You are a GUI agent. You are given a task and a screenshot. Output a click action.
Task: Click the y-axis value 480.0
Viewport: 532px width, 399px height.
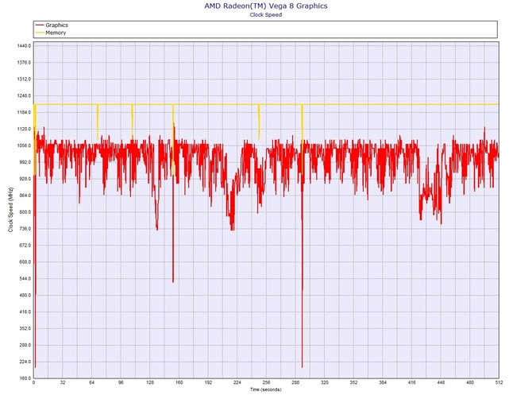[25, 296]
